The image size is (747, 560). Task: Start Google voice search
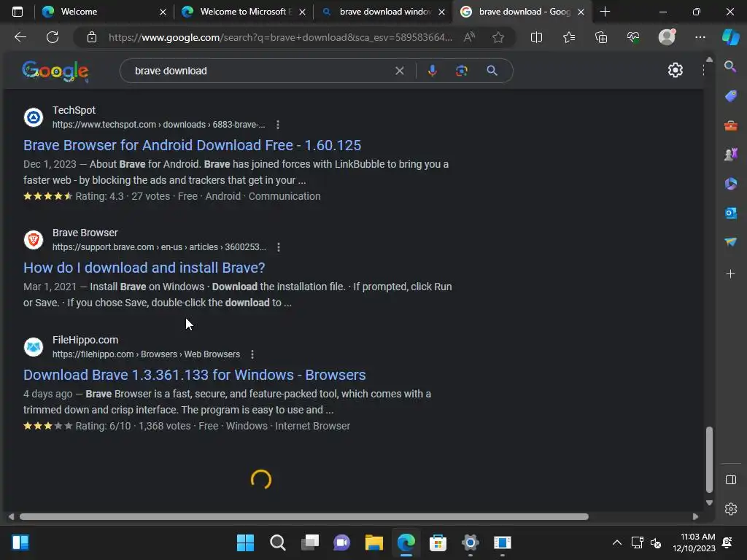(432, 71)
